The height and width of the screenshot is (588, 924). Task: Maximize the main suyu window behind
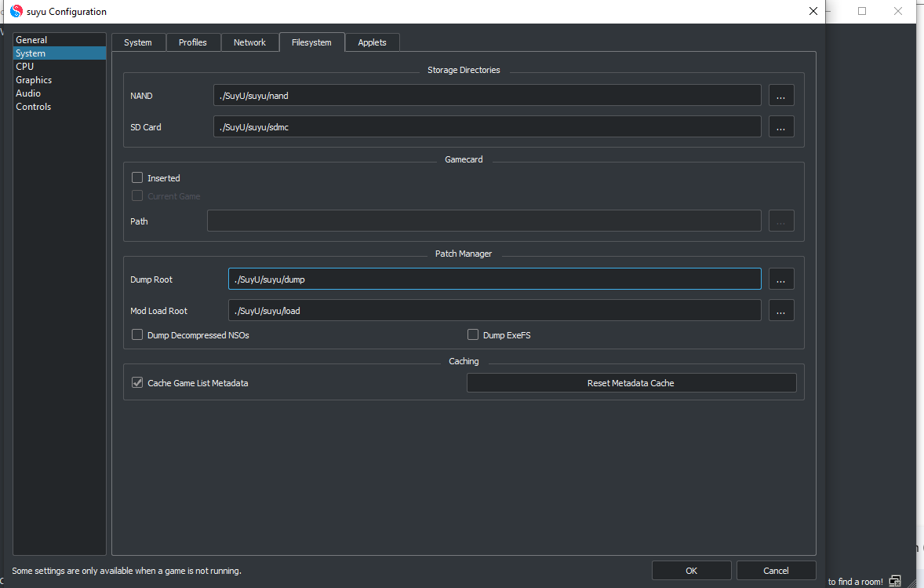tap(862, 11)
